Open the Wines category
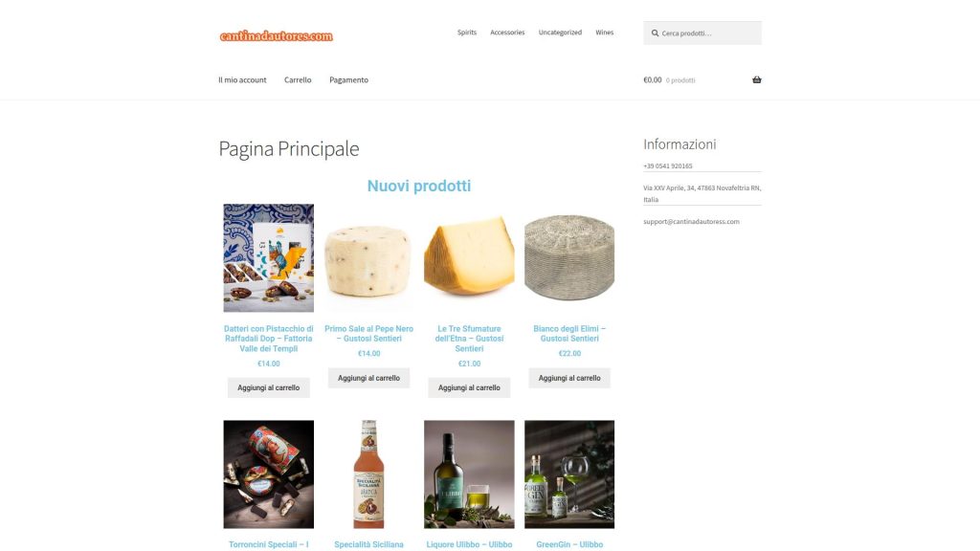 point(605,33)
